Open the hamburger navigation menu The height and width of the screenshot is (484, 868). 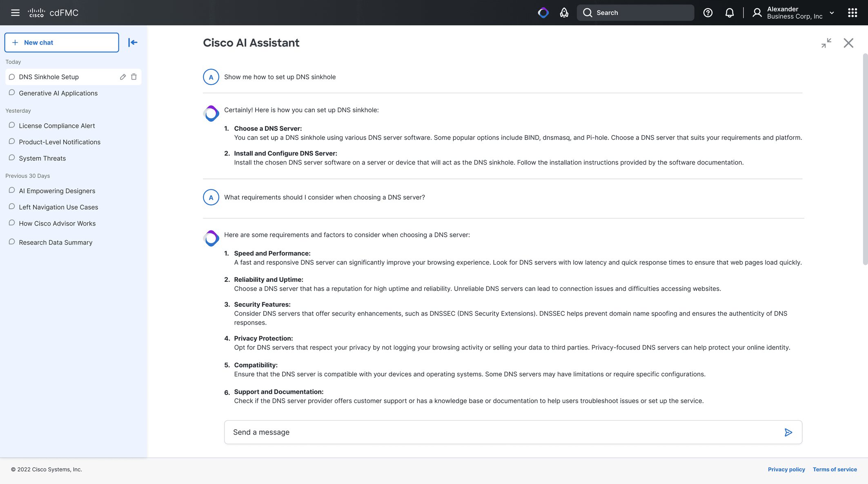tap(15, 13)
